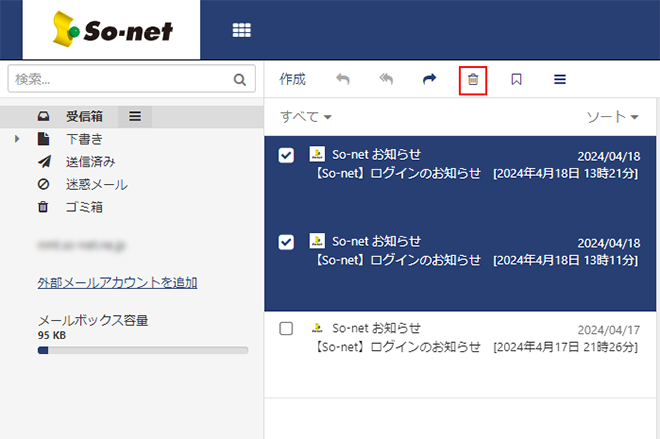The image size is (660, 439).
Task: Open the ソート sort dropdown
Action: (612, 117)
